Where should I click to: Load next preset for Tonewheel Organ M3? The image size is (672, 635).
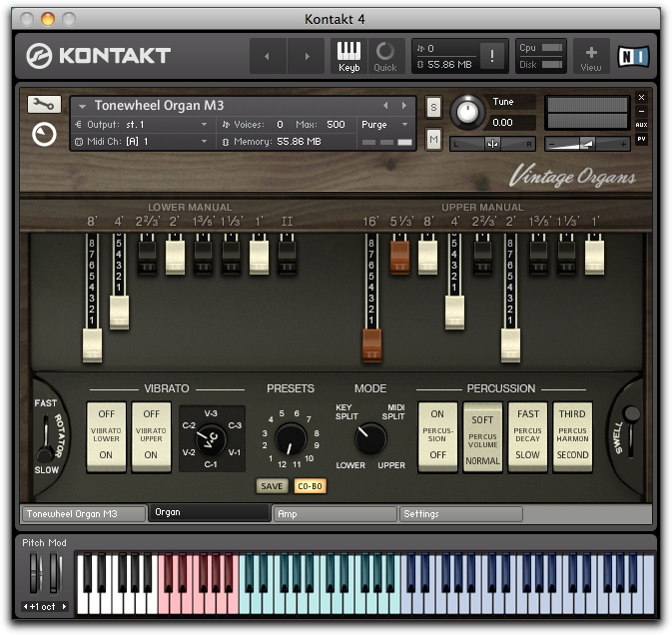click(404, 105)
